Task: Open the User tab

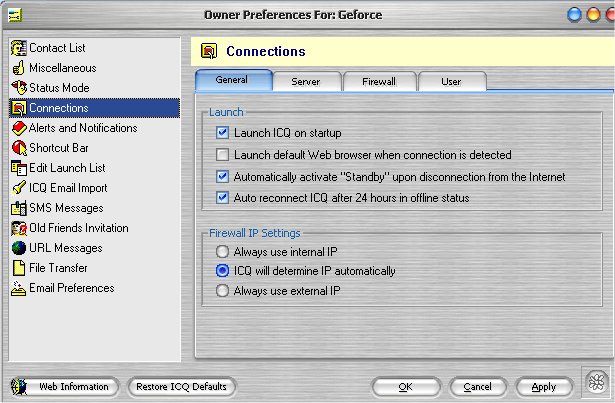Action: click(x=452, y=82)
